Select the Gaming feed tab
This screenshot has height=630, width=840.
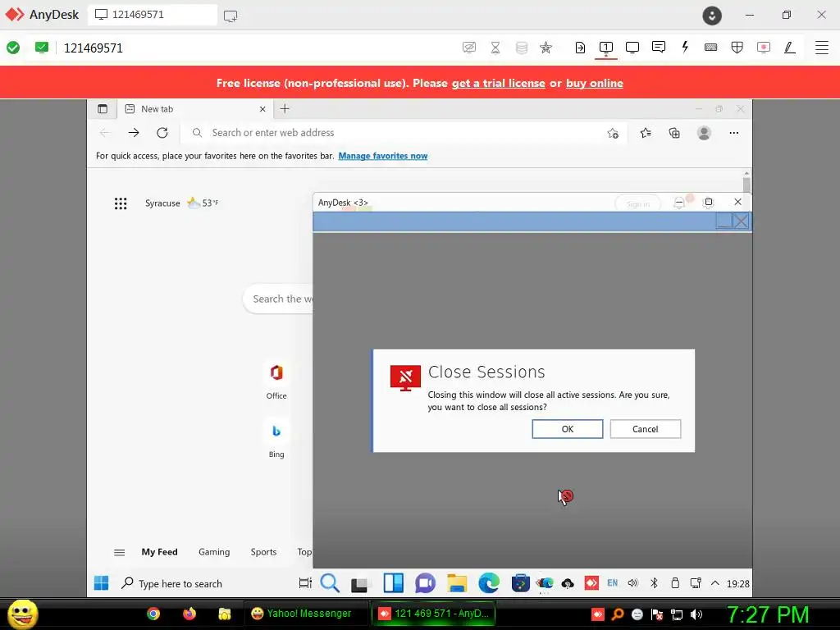click(214, 552)
